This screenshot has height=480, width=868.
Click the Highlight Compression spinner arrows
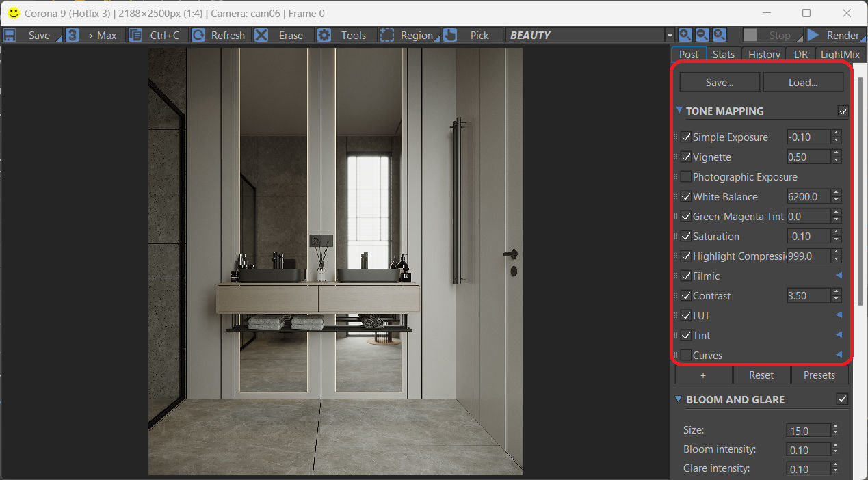(836, 256)
